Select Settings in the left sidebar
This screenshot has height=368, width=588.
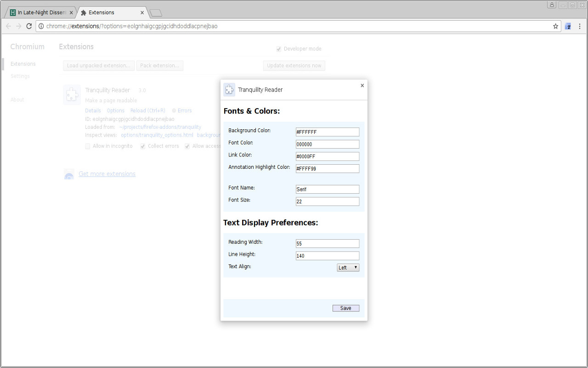20,76
